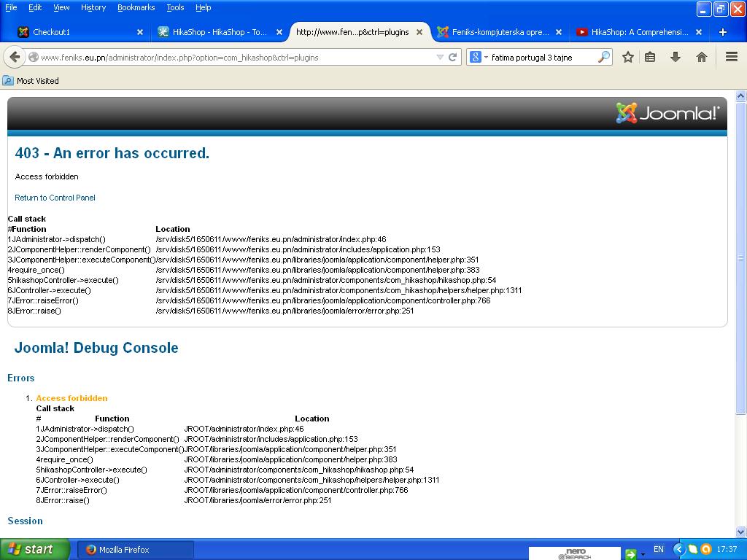The height and width of the screenshot is (560, 747).
Task: Open the Bookmarks menu
Action: coord(136,7)
